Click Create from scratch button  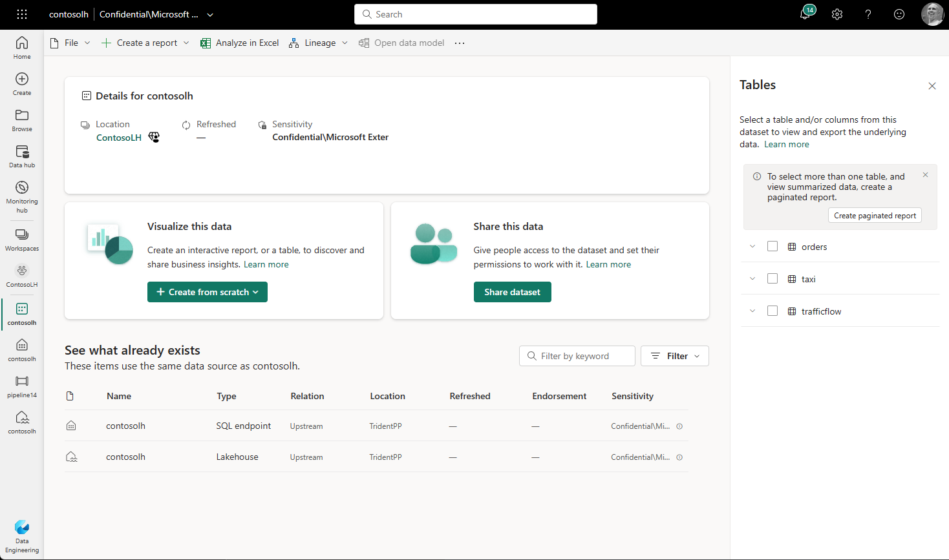208,292
